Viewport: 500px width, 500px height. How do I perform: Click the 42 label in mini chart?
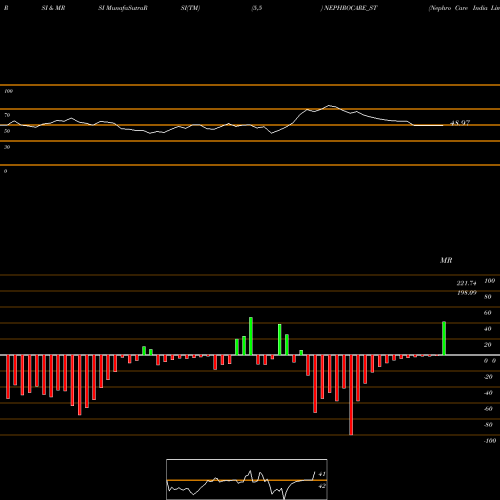point(322,486)
